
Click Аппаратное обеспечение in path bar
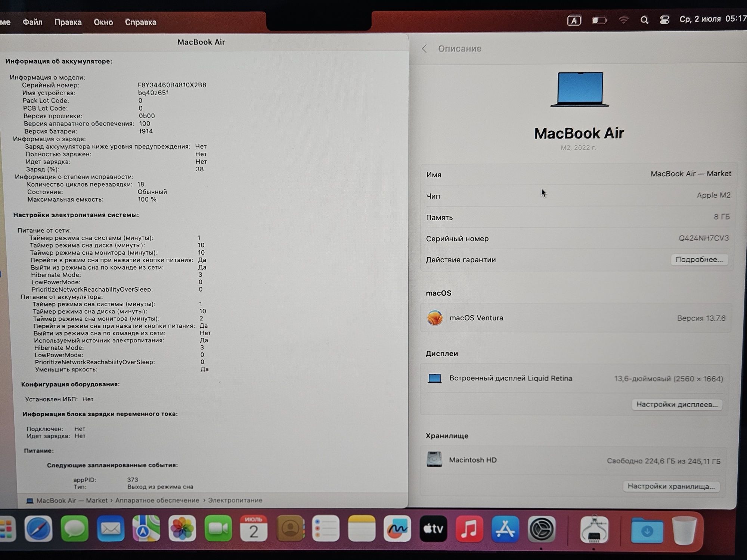157,500
